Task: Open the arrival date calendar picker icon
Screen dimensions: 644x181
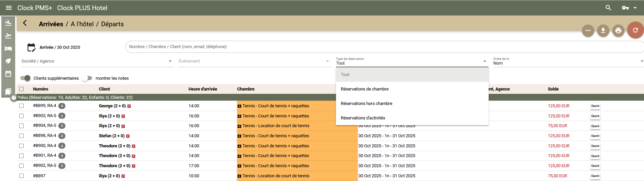Action: (31, 47)
